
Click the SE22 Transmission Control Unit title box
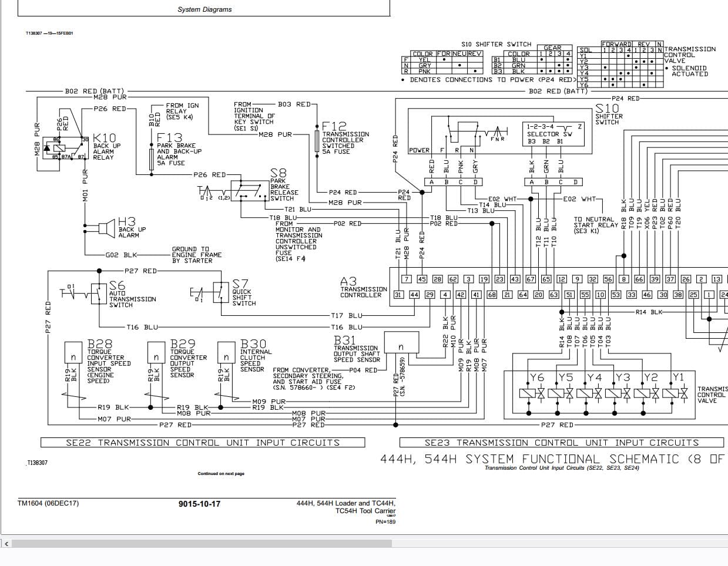[x=203, y=443]
